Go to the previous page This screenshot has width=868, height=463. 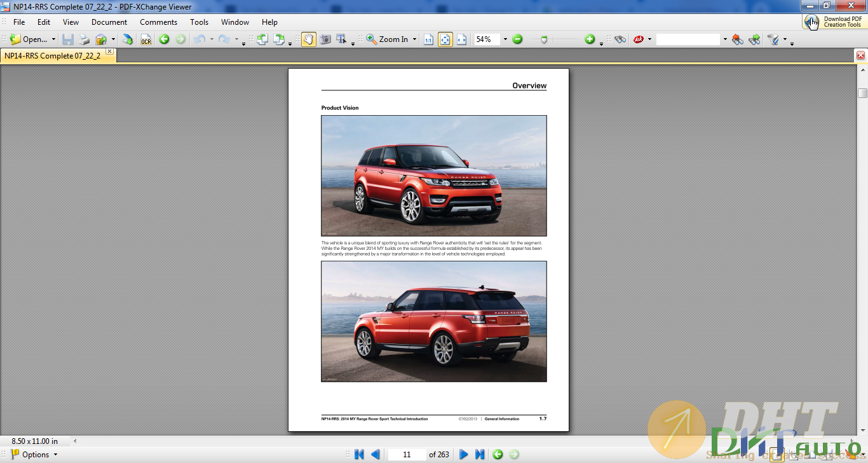pos(375,454)
